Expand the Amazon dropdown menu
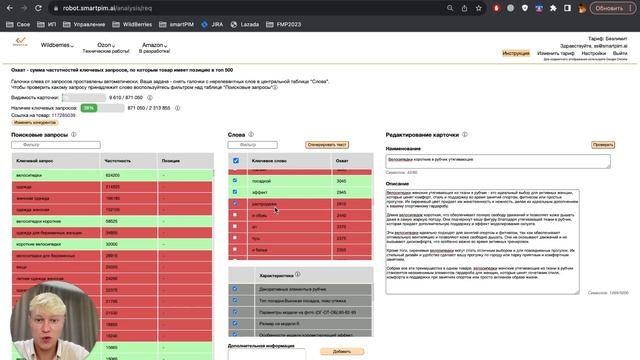This screenshot has height=360, width=640. (x=154, y=45)
